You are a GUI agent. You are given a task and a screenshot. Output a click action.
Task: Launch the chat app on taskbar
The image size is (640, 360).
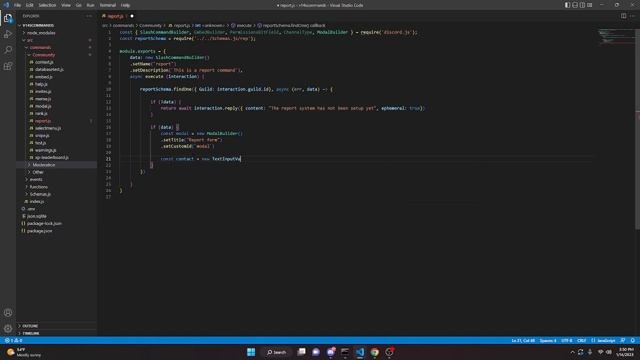(x=316, y=352)
